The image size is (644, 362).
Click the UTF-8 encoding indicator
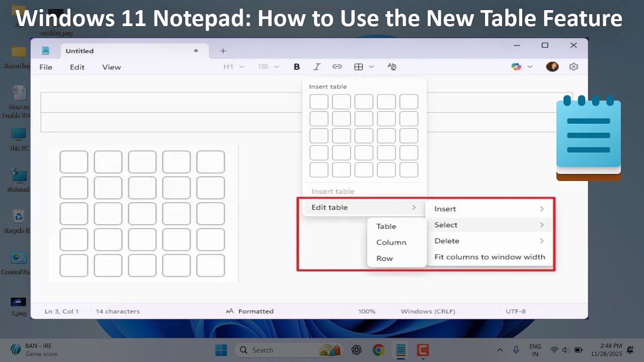point(516,311)
